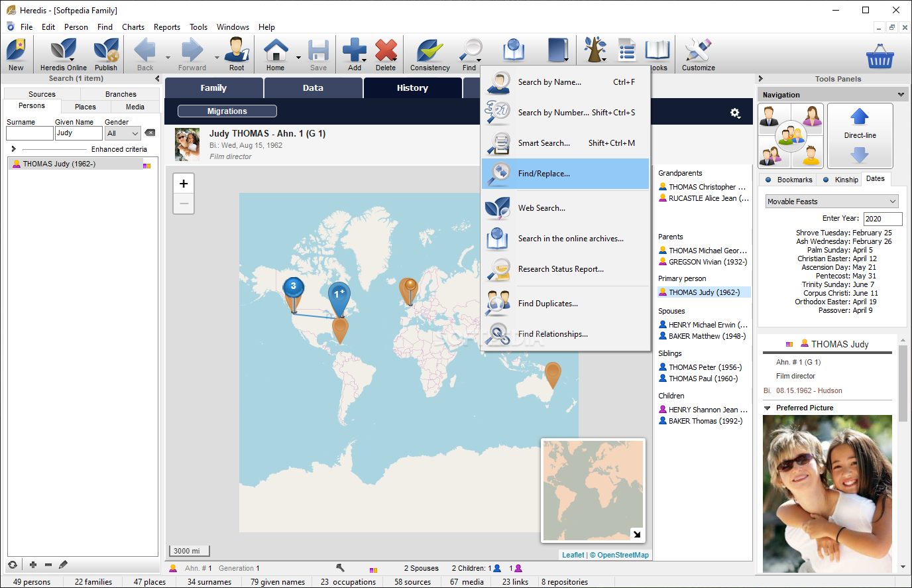This screenshot has height=588, width=912.
Task: Click the world minimap thumbnail
Action: tap(593, 490)
